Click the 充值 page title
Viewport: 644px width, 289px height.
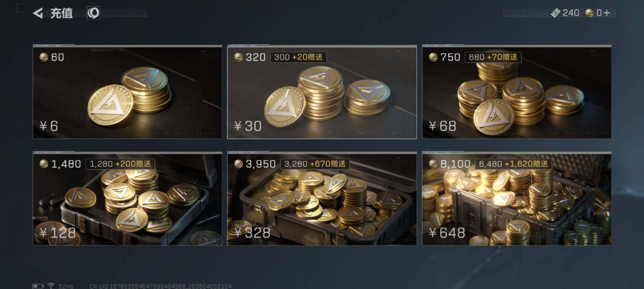[x=62, y=13]
